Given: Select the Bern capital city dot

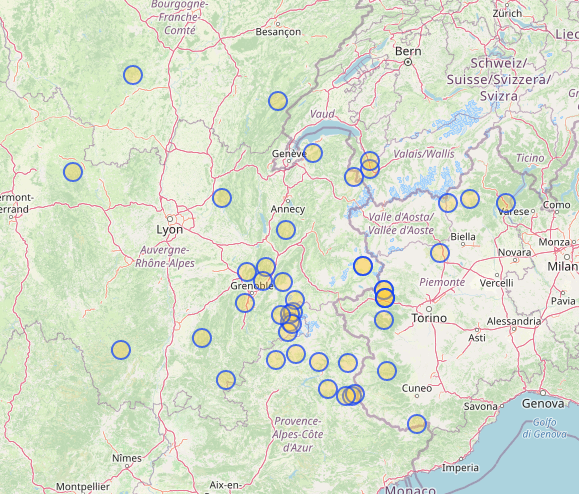Looking at the screenshot, I should pos(408,62).
